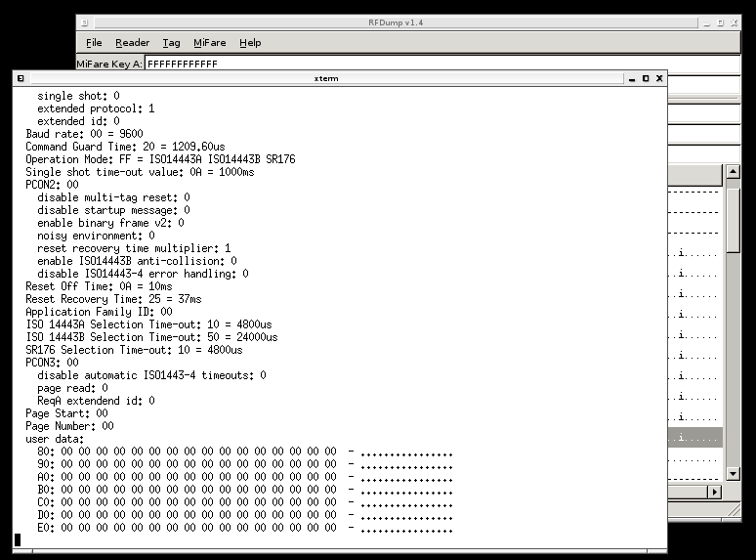Minimize the RFDump window
Image resolution: width=756 pixels, height=560 pixels.
pyautogui.click(x=707, y=23)
